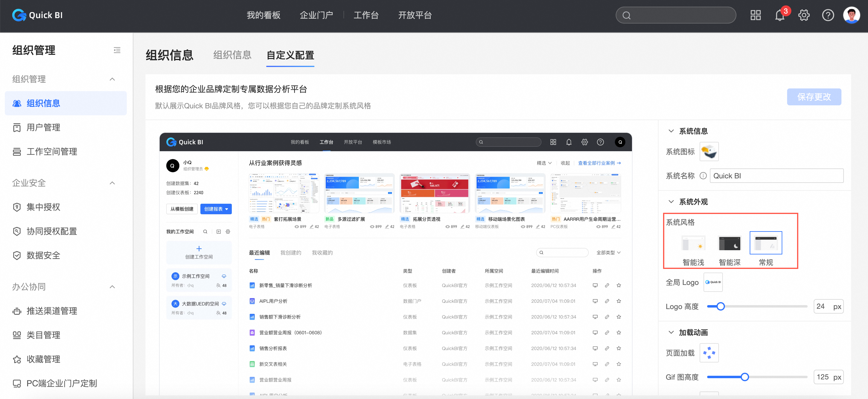Select the 我创建的 tab in preview
The width and height of the screenshot is (868, 399).
290,252
